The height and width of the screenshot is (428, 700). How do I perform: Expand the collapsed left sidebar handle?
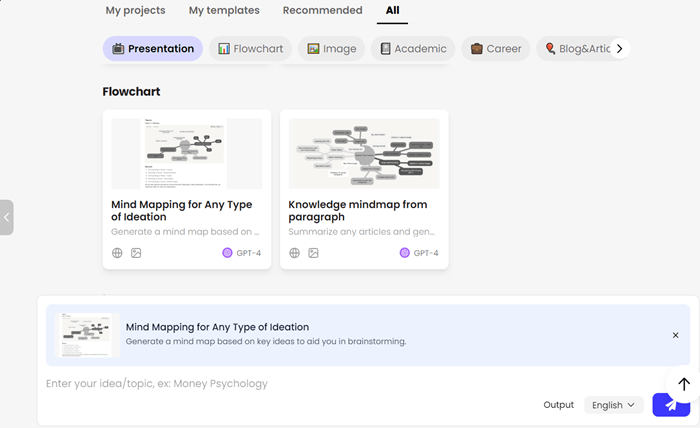coord(6,217)
